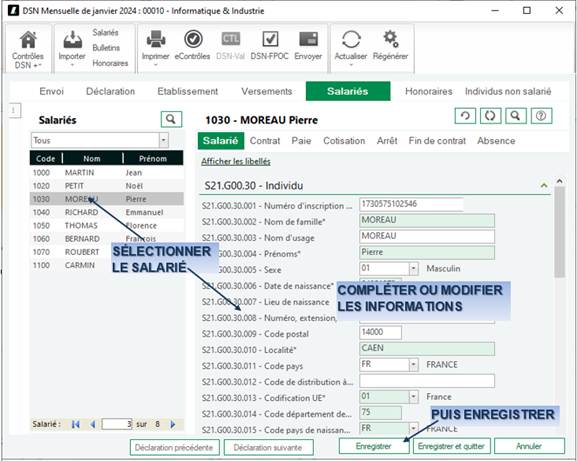Open the Contrat sub-tab

pos(265,141)
